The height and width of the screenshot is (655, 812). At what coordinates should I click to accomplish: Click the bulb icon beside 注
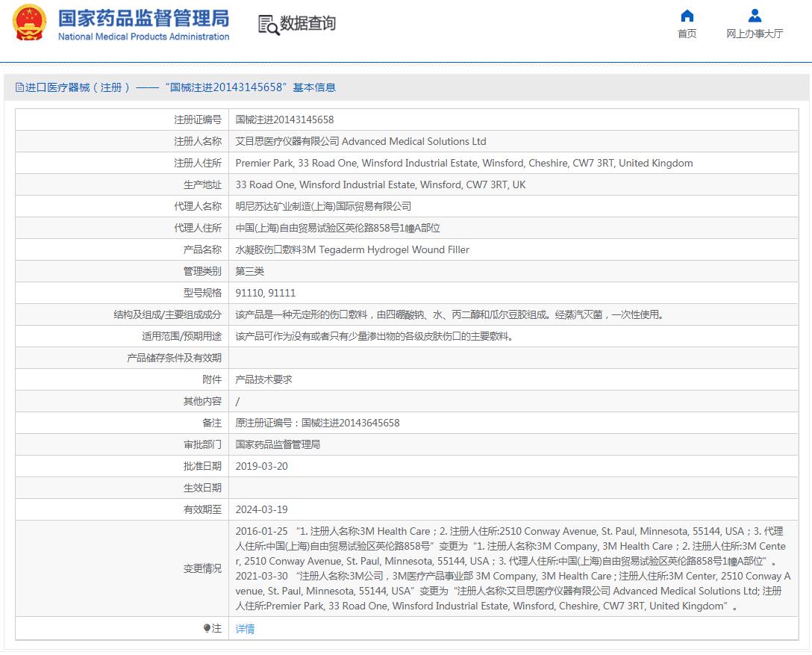pyautogui.click(x=207, y=629)
